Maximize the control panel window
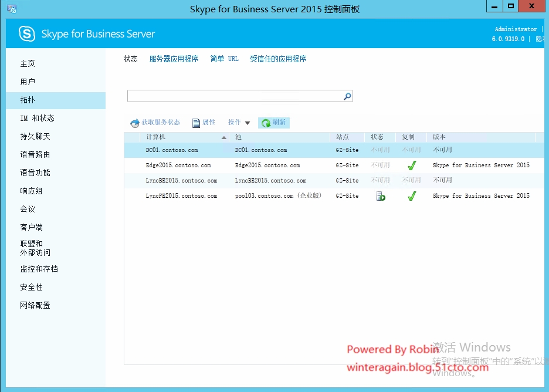Screen dimensions: 549x392 click(x=511, y=6)
